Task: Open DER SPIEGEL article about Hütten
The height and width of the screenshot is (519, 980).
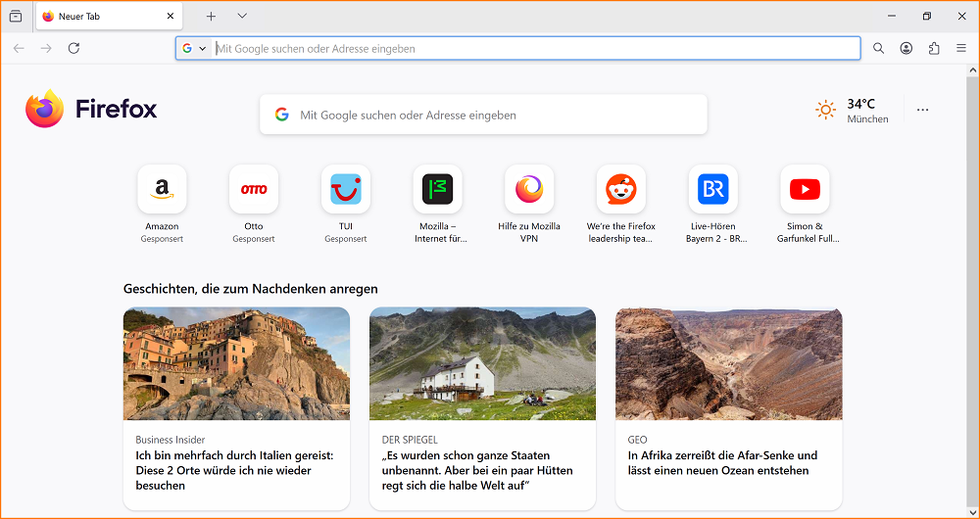Action: [477, 470]
